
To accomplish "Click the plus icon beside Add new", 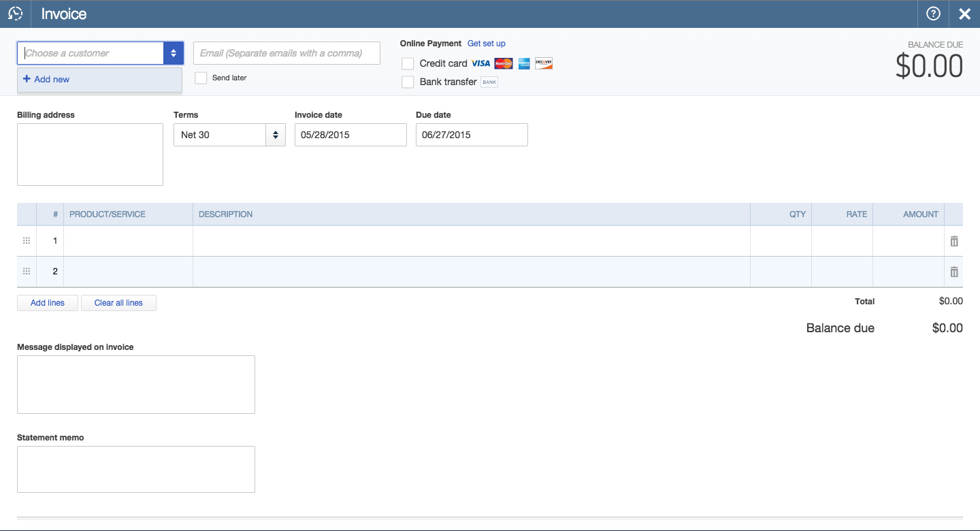I will (x=27, y=79).
